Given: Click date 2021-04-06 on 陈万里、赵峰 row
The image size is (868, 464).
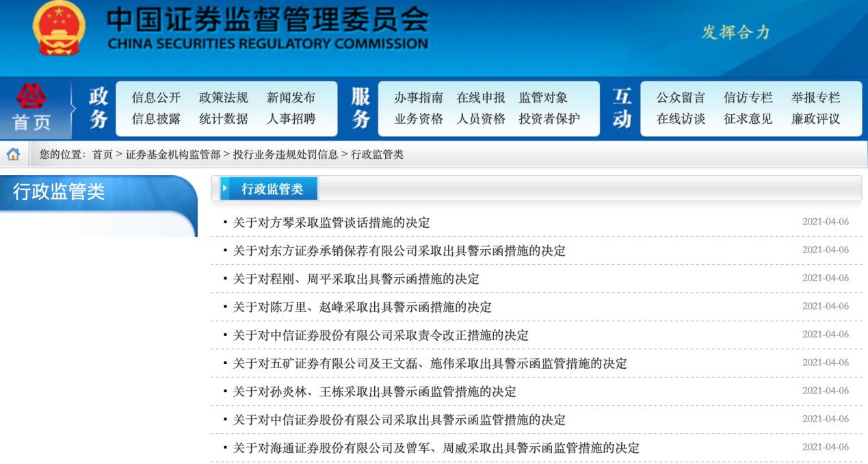Looking at the screenshot, I should 826,306.
